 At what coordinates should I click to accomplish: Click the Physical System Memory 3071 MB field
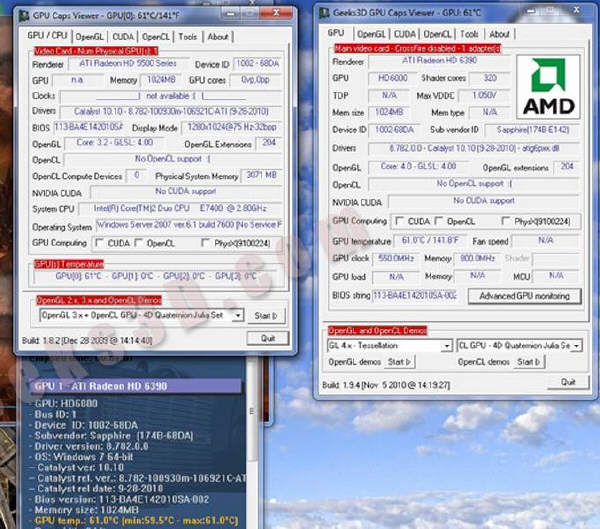click(x=262, y=175)
